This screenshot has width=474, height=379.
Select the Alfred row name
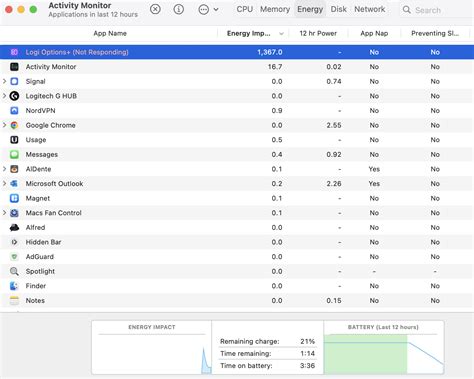35,227
